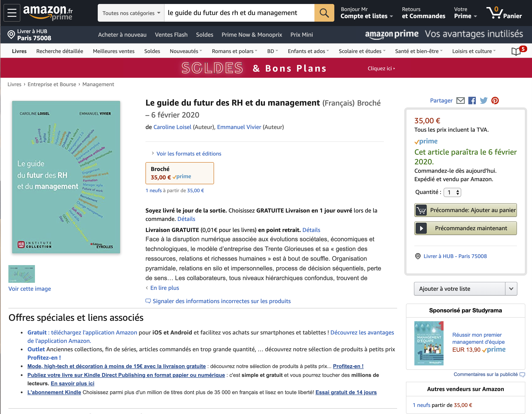532x414 pixels.
Task: Open Toutes nos catégories search dropdown
Action: 131,13
